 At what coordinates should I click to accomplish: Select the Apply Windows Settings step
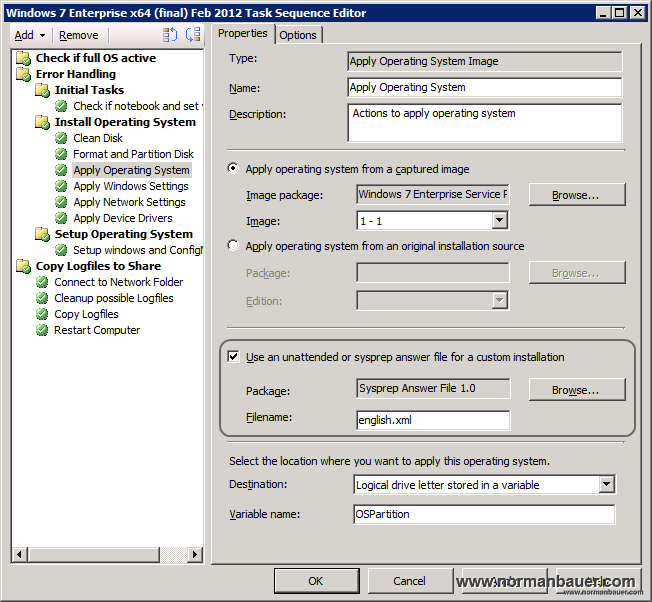coord(131,186)
